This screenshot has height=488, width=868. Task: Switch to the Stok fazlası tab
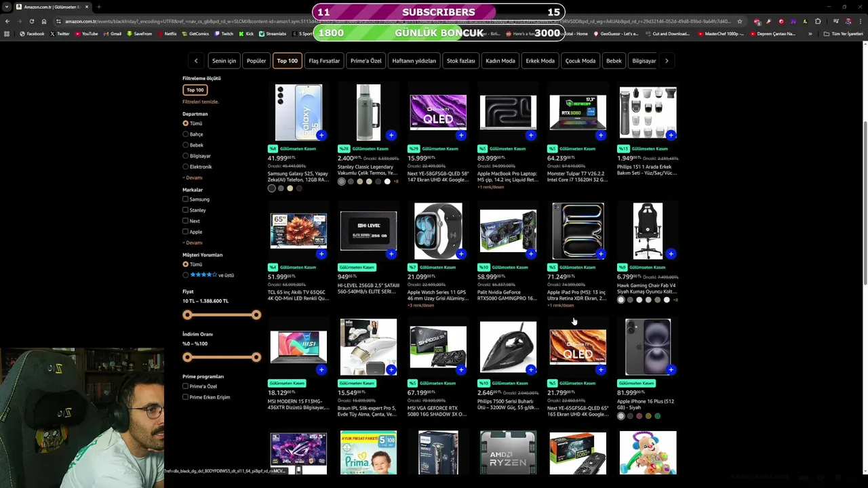coord(460,61)
